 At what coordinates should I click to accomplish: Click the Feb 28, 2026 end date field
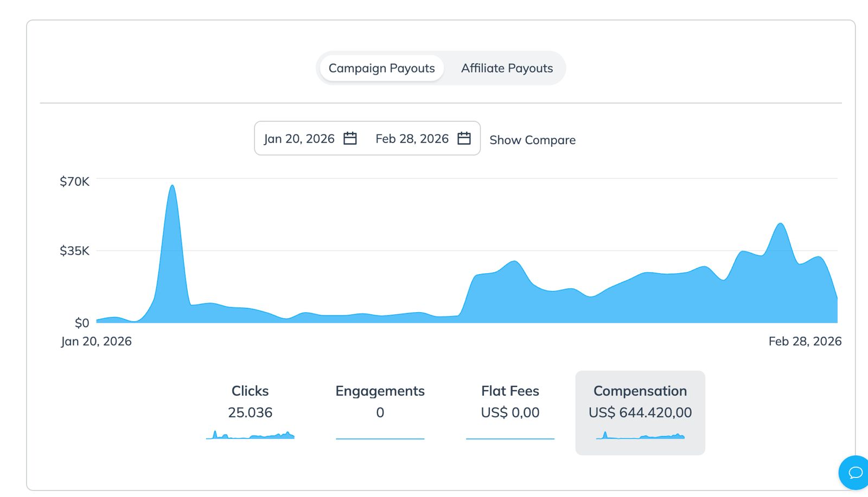(x=412, y=139)
